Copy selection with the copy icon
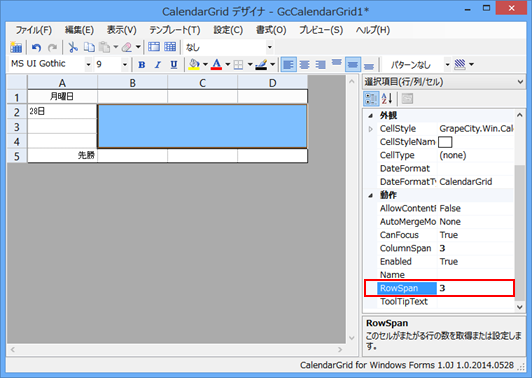The height and width of the screenshot is (378, 532). [89, 47]
